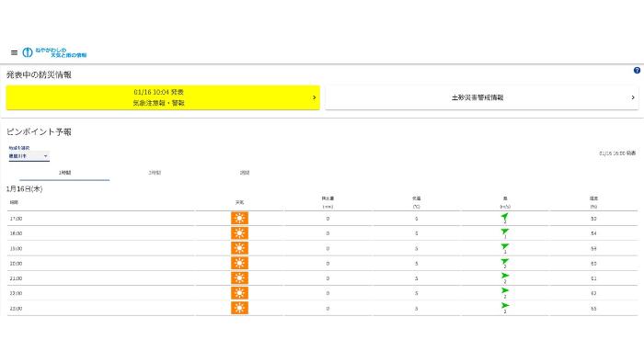Click the sunny weather icon for 18:00

point(239,233)
